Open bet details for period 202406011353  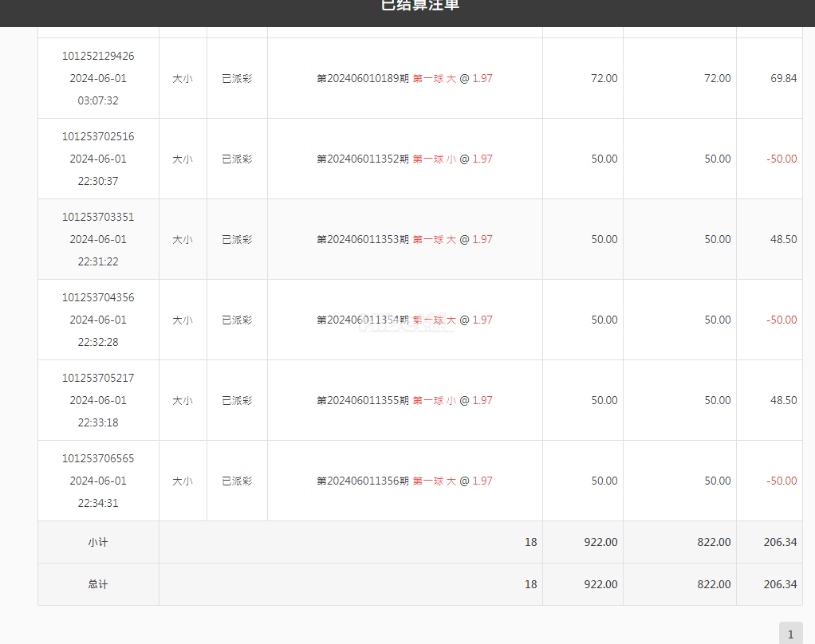(x=405, y=239)
